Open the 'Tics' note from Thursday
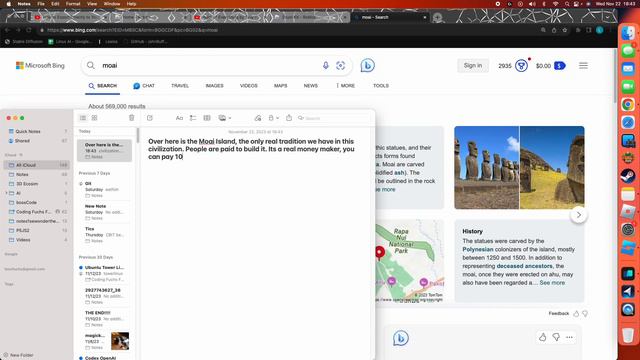 pyautogui.click(x=104, y=235)
